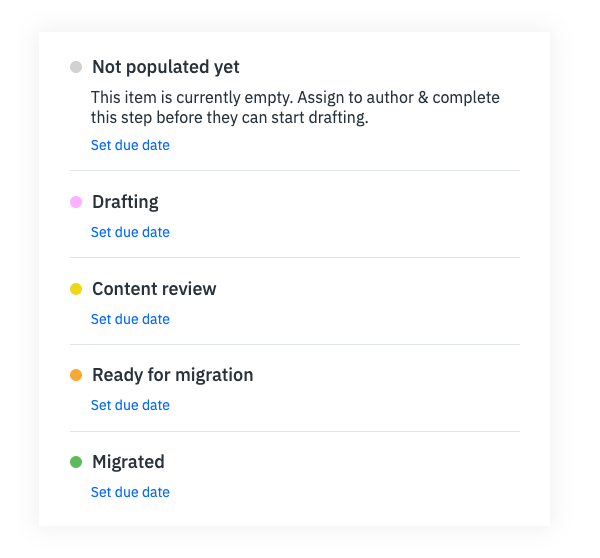Set due date under Drafting
The image size is (600, 558).
(x=130, y=232)
